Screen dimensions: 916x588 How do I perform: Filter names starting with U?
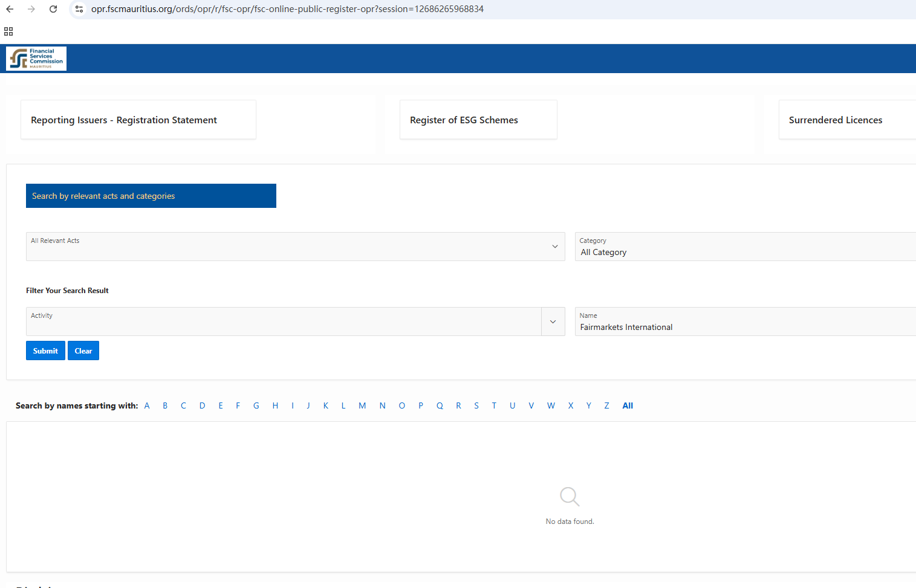pos(513,405)
